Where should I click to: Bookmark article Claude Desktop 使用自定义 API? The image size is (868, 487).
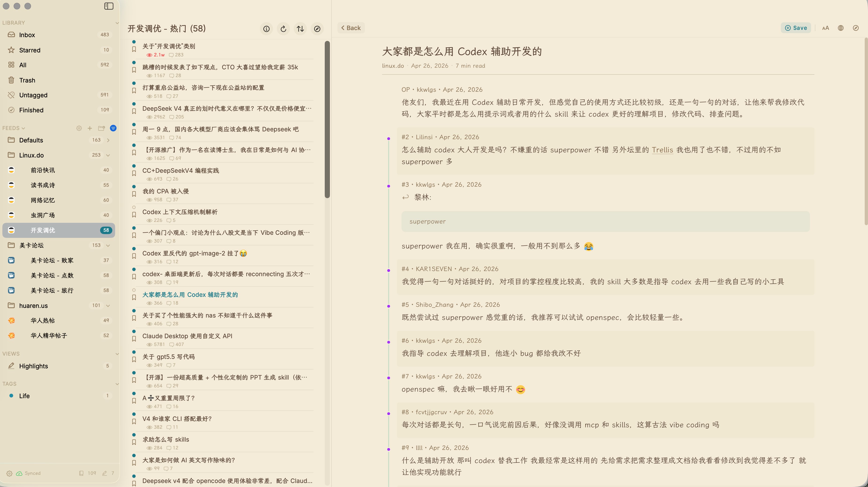click(x=134, y=339)
